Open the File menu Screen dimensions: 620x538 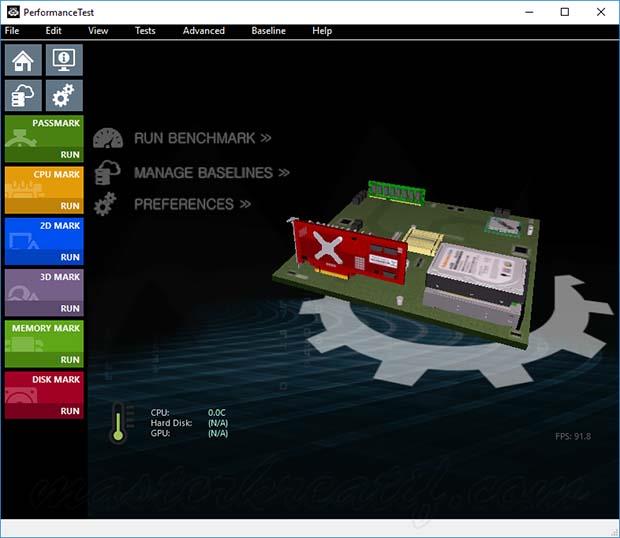pyautogui.click(x=12, y=31)
